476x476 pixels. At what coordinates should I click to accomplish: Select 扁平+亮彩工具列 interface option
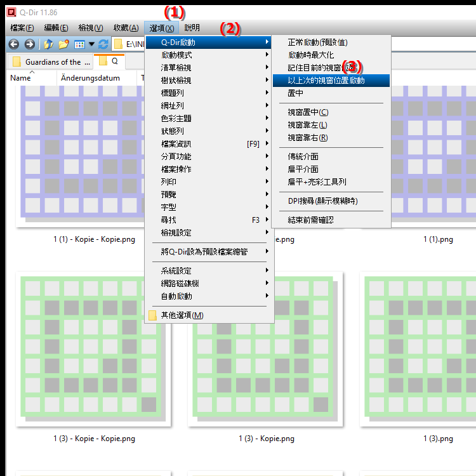coord(331,182)
